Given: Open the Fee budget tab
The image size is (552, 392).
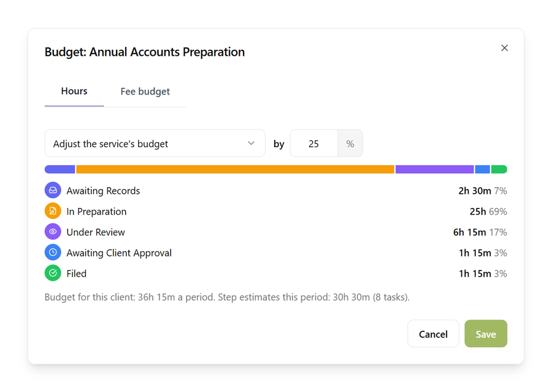Looking at the screenshot, I should click(x=145, y=91).
